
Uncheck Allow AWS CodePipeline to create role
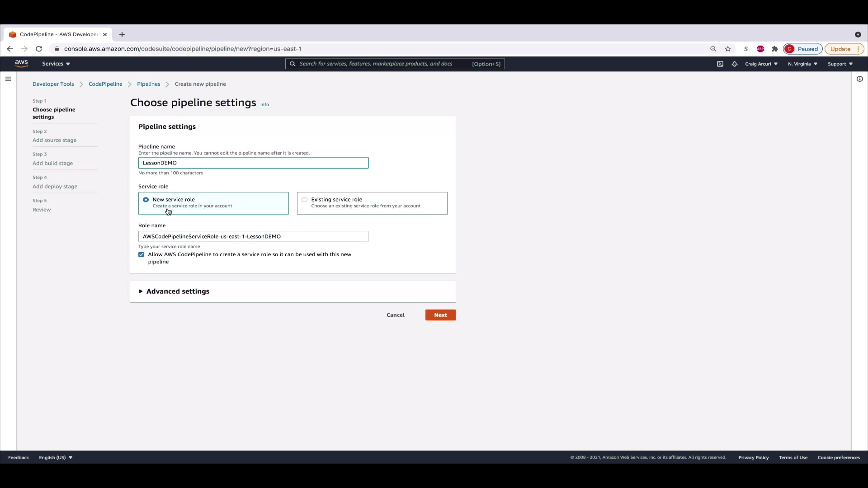pyautogui.click(x=142, y=255)
